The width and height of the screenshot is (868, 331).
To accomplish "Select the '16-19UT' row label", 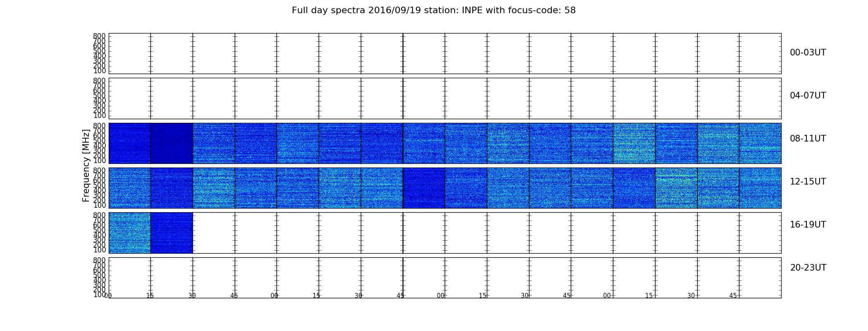I will pos(808,225).
